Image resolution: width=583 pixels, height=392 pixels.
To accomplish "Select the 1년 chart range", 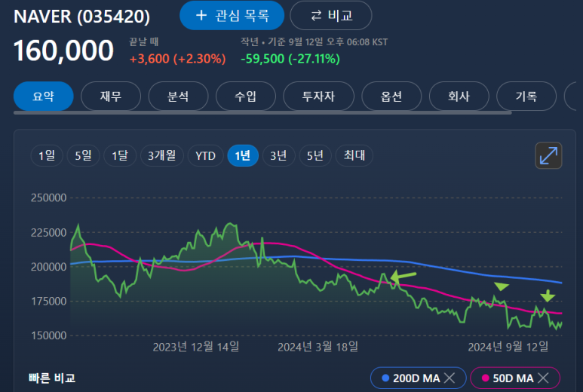I will (243, 155).
